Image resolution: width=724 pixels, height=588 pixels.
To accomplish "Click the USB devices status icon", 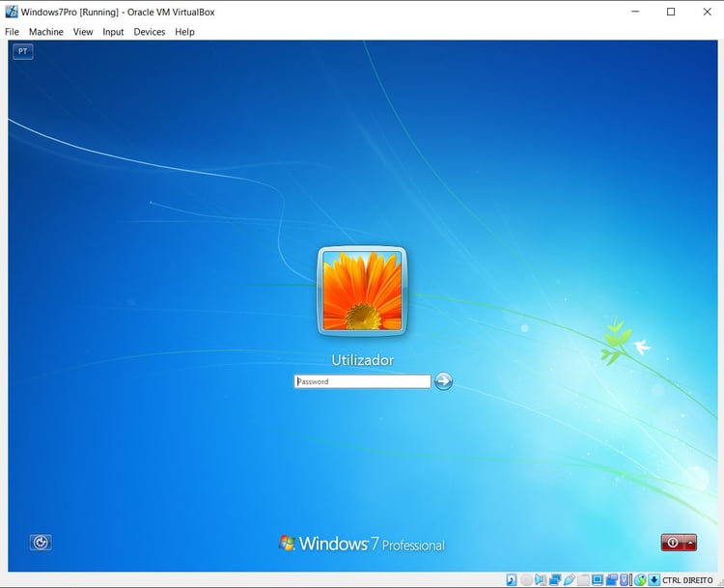I will tap(569, 579).
